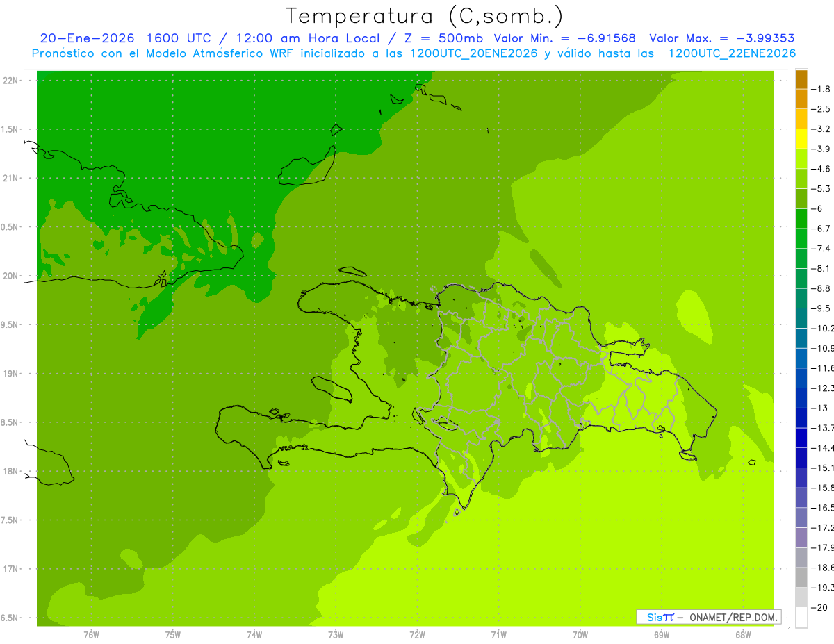Click the '70W' longitude axis label

click(580, 634)
